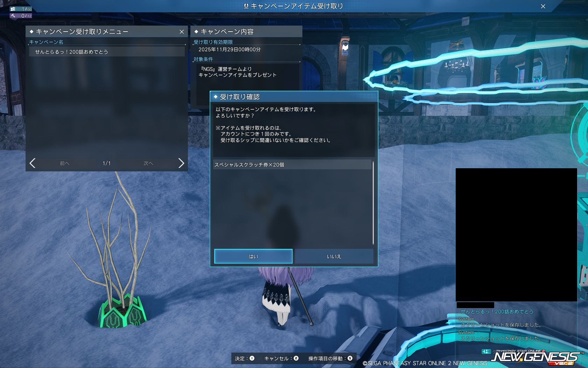Click the 決定 button-1 hint icon
Screen dimensions: 588x368
click(252, 358)
